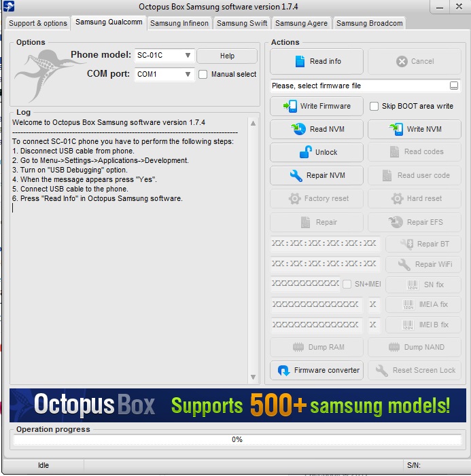This screenshot has height=476, width=471.
Task: Click log line 'Disconnect USB cable from phone'
Action: pyautogui.click(x=73, y=151)
